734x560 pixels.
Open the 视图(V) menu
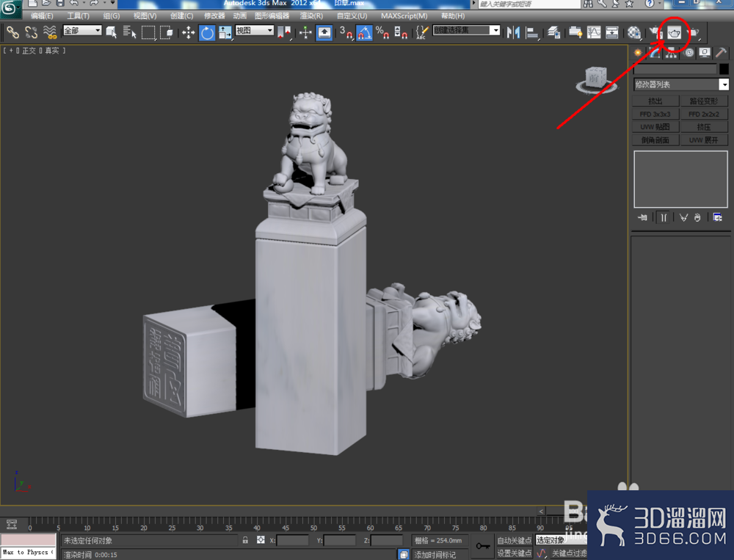coord(145,15)
